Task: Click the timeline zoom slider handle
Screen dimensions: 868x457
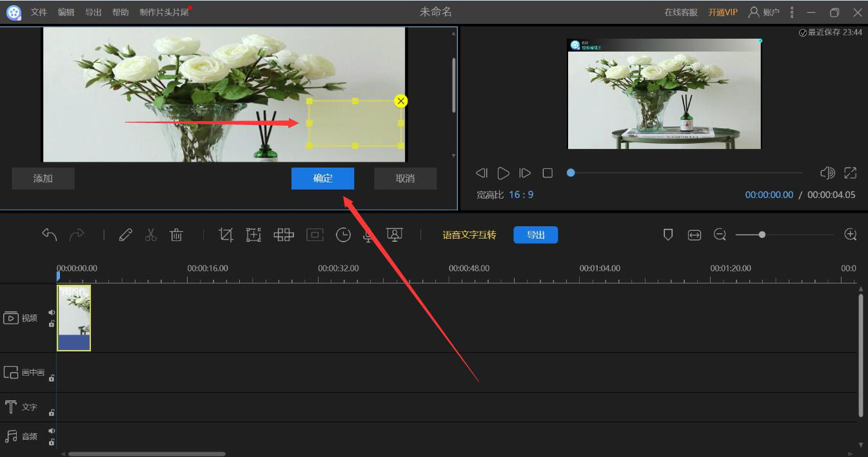Action: [762, 235]
